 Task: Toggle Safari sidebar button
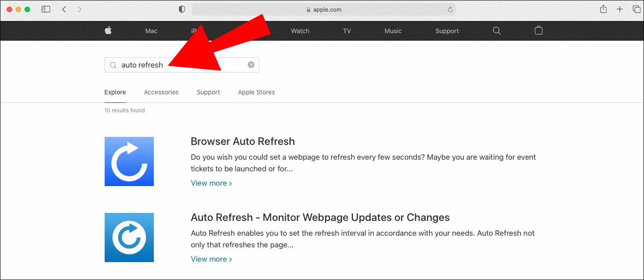pos(46,9)
